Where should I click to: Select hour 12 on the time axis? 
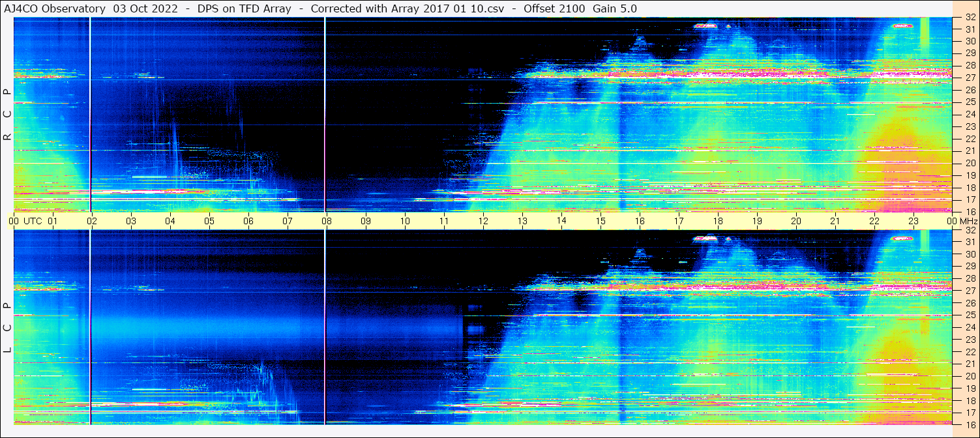[x=483, y=221]
